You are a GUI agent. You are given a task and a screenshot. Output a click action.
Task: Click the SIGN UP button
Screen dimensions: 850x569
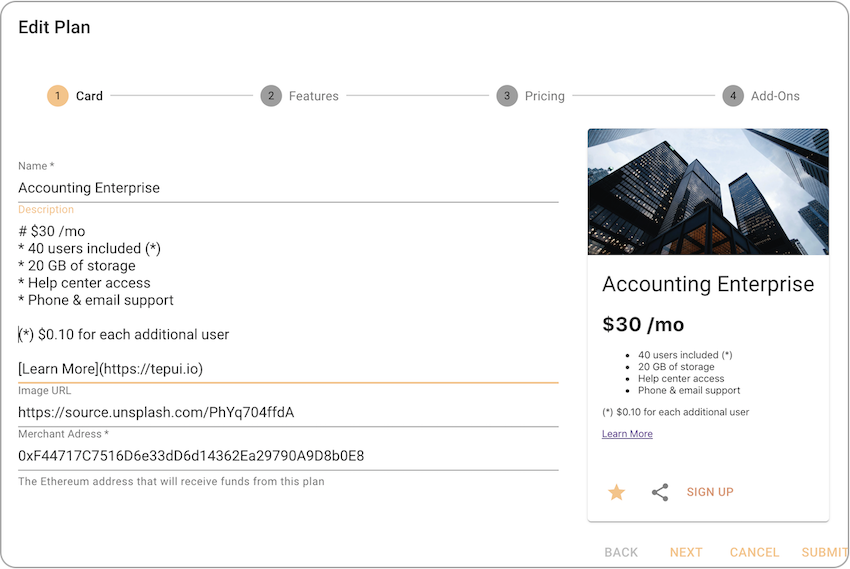[710, 492]
